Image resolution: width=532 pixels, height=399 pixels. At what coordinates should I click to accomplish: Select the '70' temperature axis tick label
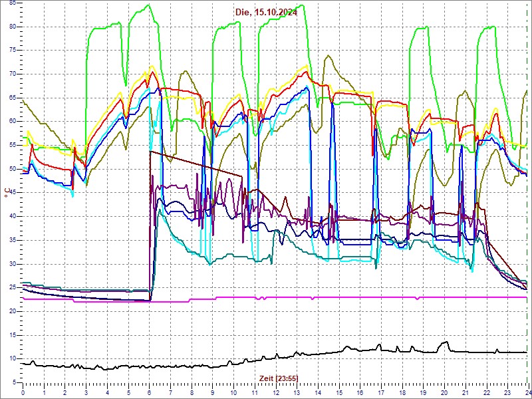13,74
